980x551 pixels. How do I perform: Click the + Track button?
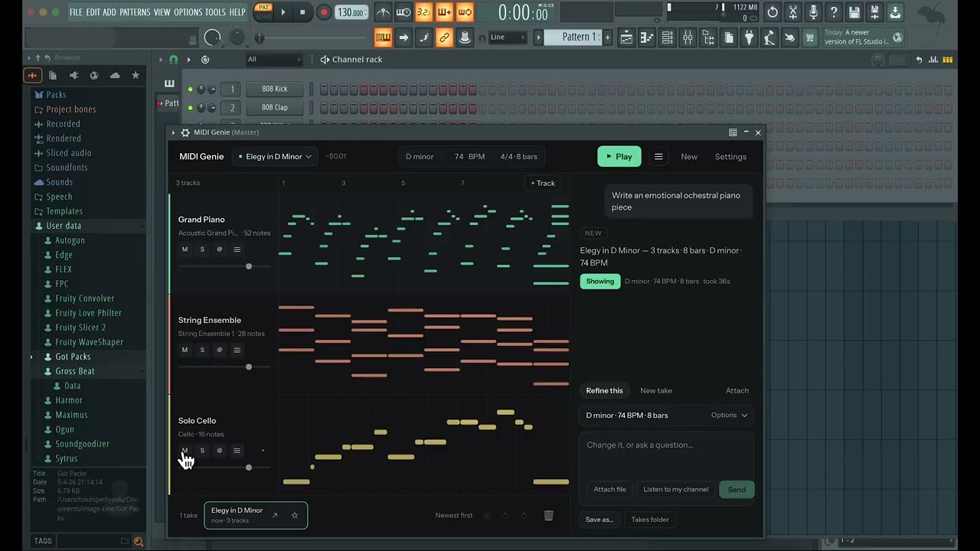(x=543, y=184)
